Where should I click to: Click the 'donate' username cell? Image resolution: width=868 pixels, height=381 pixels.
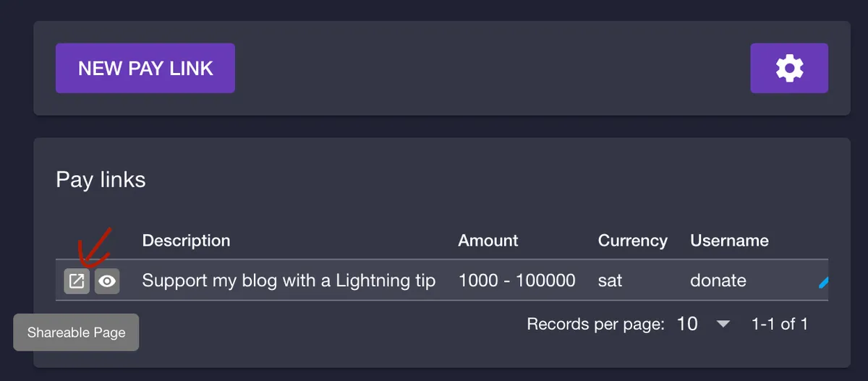coord(718,281)
